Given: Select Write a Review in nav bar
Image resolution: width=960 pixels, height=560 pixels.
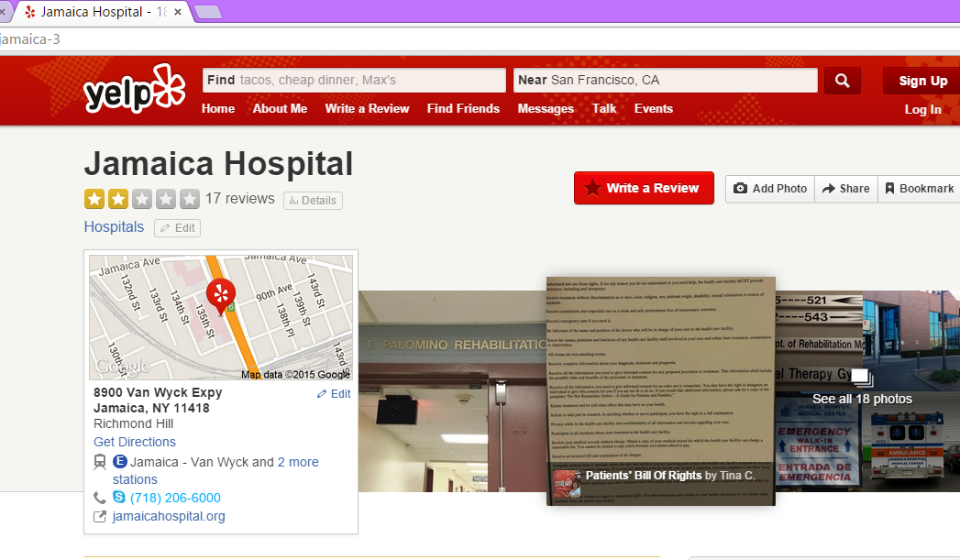Looking at the screenshot, I should click(x=368, y=108).
